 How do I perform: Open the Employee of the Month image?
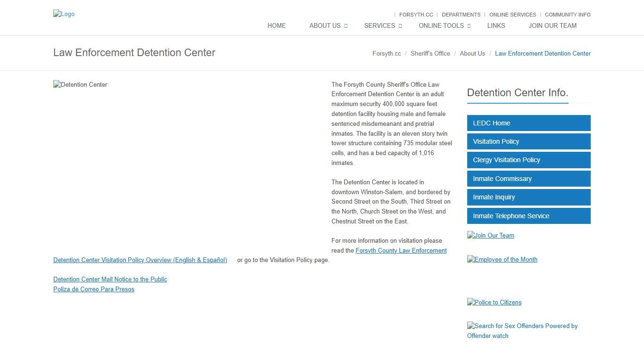pyautogui.click(x=502, y=259)
